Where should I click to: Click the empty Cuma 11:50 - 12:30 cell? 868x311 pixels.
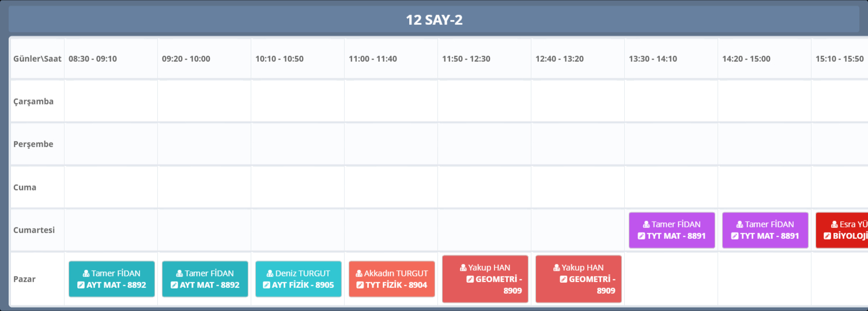[x=484, y=188]
